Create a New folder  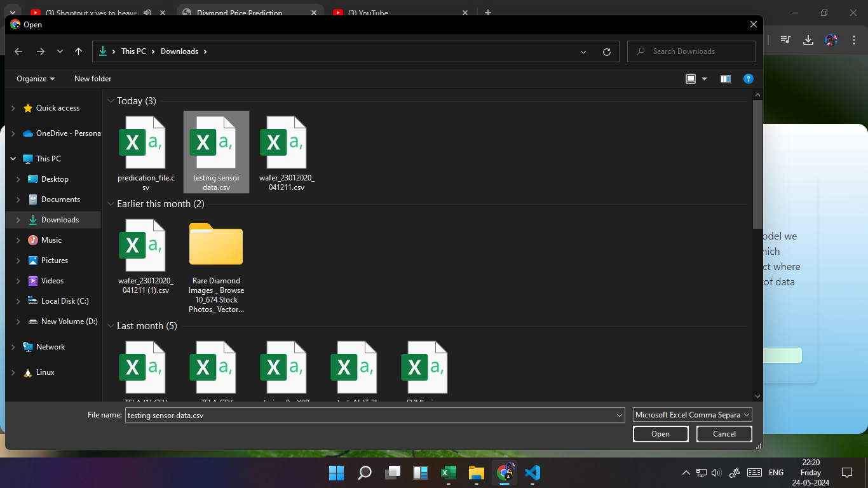tap(93, 79)
